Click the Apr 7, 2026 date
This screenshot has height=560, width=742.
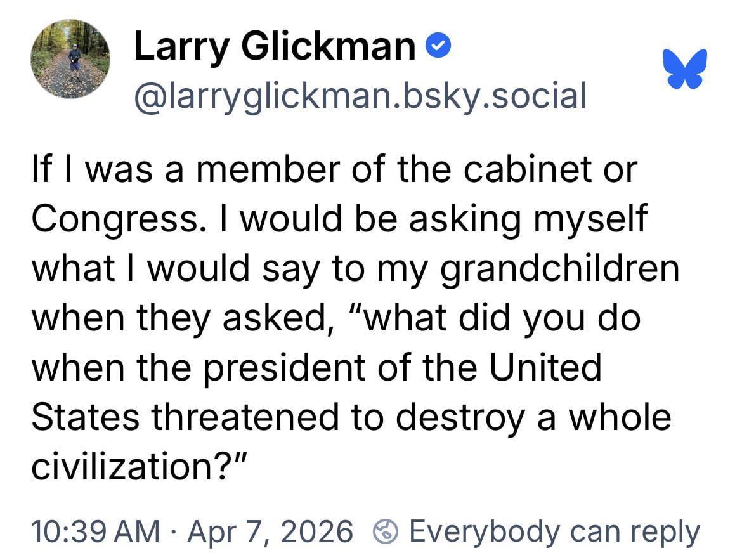point(271,532)
